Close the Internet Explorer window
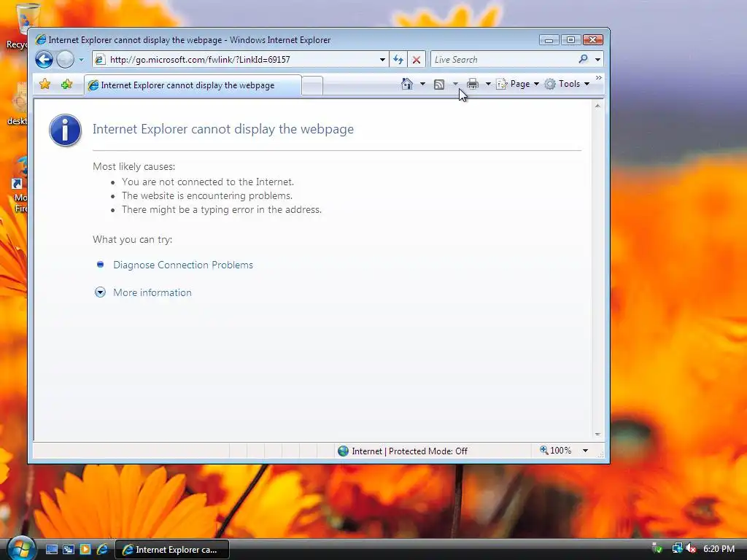Screen dimensions: 747x560 (x=592, y=40)
